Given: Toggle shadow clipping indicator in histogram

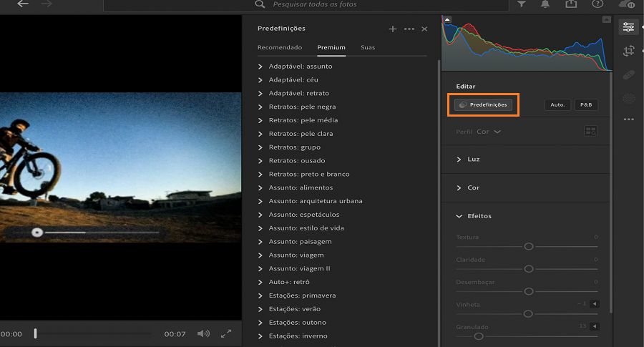Looking at the screenshot, I should tap(447, 19).
